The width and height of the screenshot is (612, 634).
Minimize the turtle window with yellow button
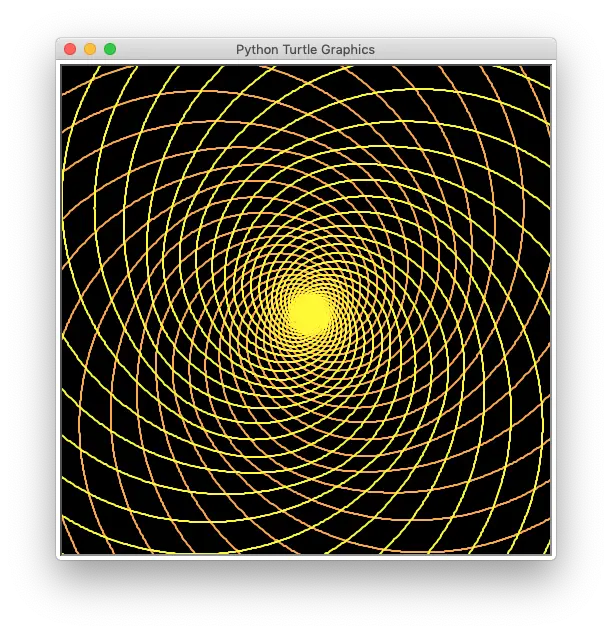[x=90, y=49]
